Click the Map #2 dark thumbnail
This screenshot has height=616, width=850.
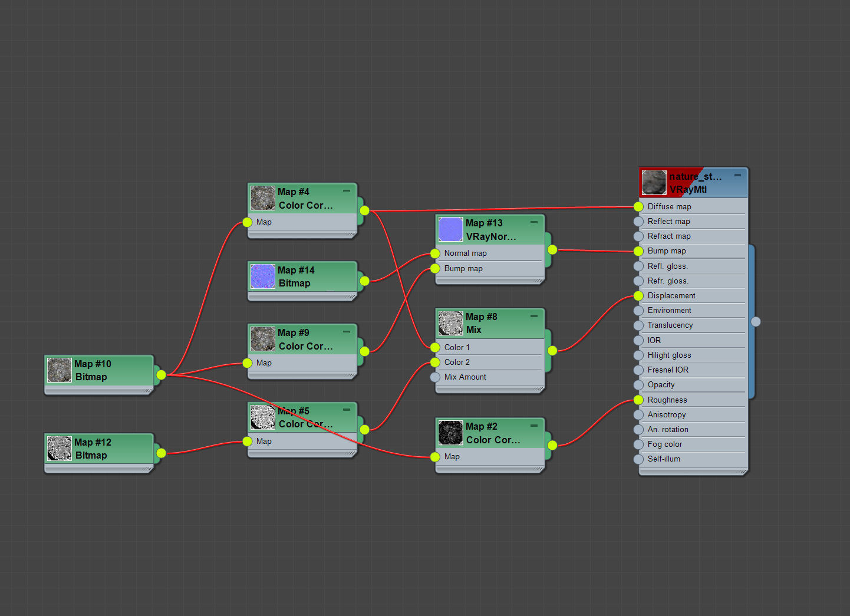click(450, 433)
